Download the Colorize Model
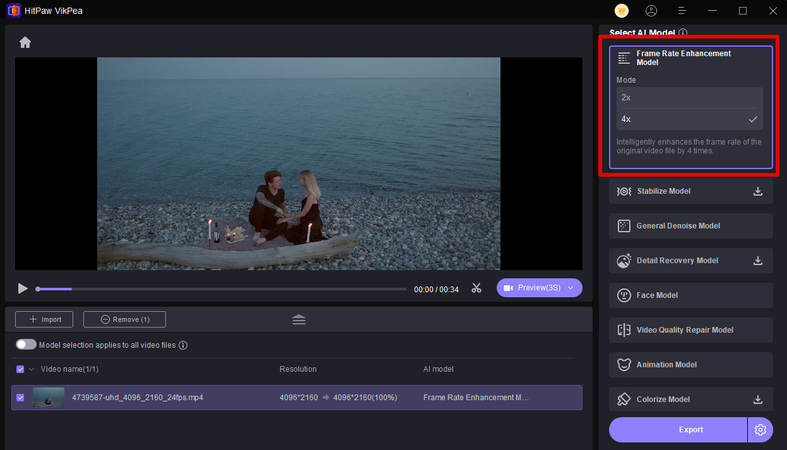This screenshot has height=450, width=787. 758,400
